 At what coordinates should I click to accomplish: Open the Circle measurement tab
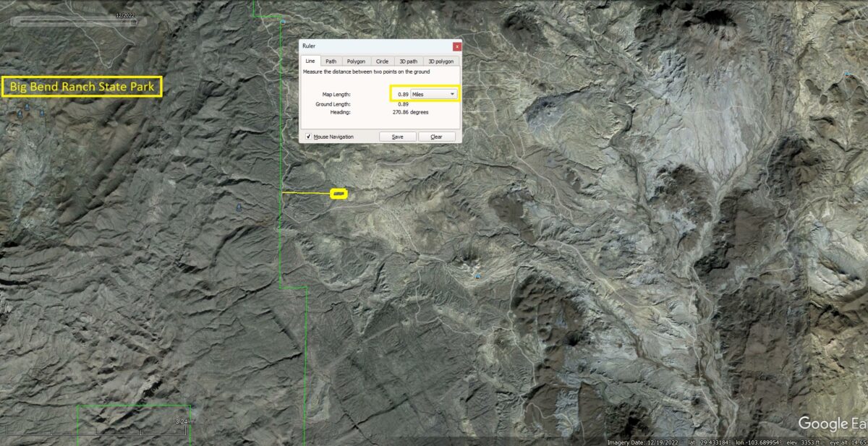coord(382,61)
